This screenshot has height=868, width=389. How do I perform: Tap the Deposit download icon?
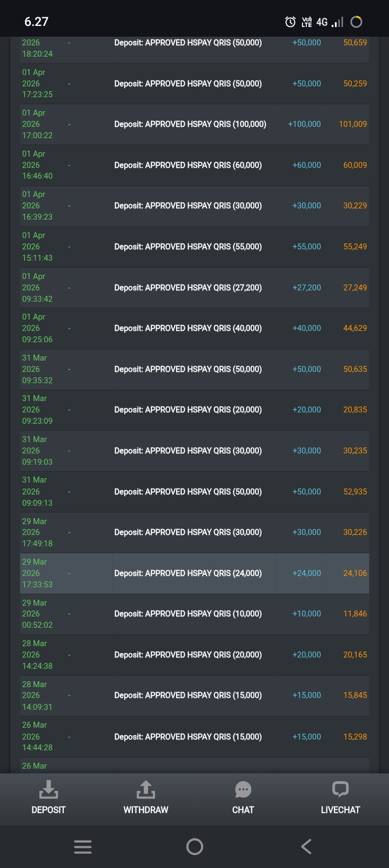49,789
